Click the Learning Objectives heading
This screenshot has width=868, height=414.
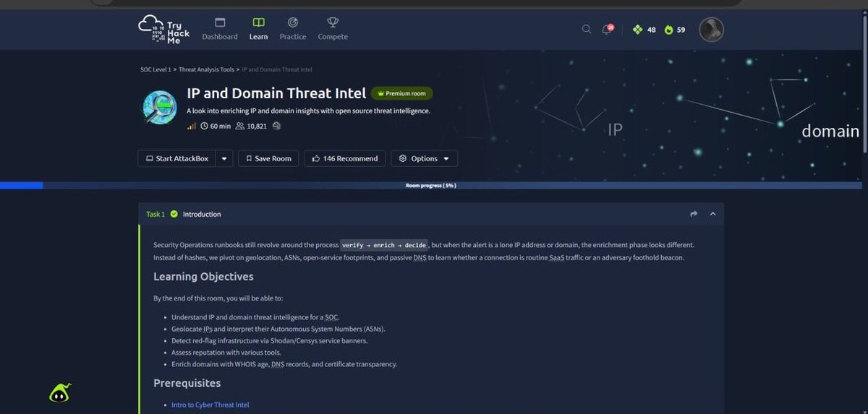coord(203,277)
